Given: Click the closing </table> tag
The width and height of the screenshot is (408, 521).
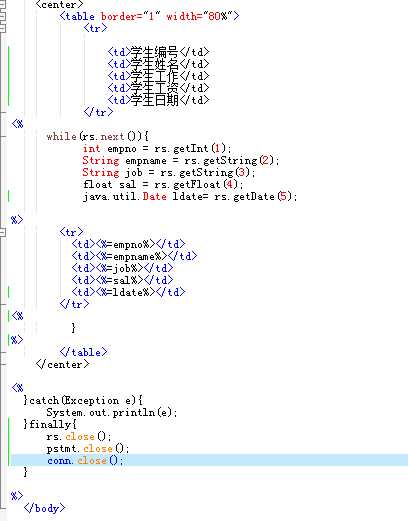Looking at the screenshot, I should point(83,352).
